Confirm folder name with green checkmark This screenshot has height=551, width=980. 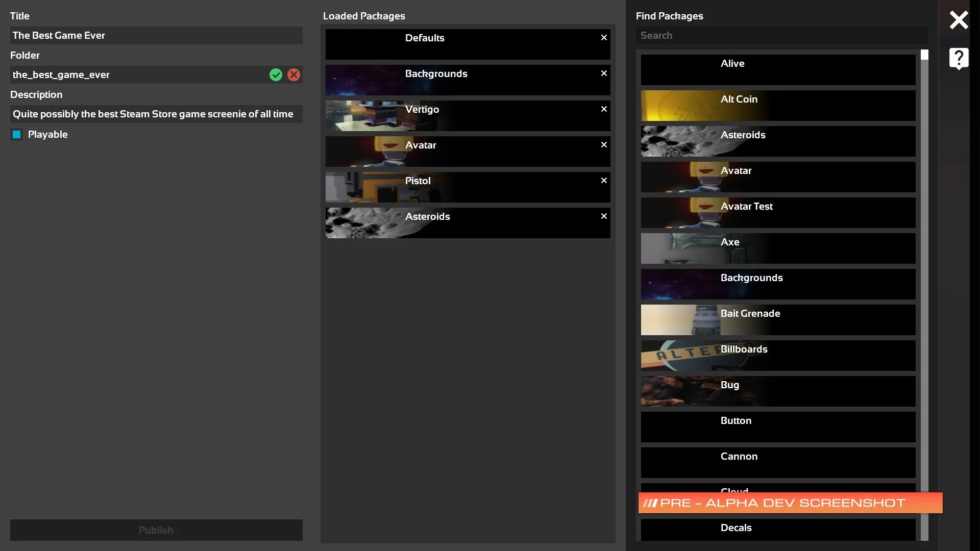tap(276, 75)
